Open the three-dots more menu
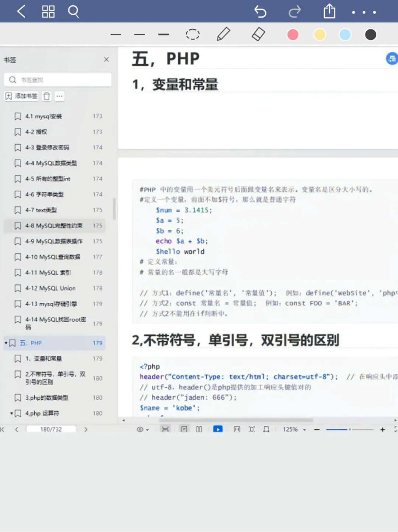Viewport: 398px width, 532px height. pos(364,12)
